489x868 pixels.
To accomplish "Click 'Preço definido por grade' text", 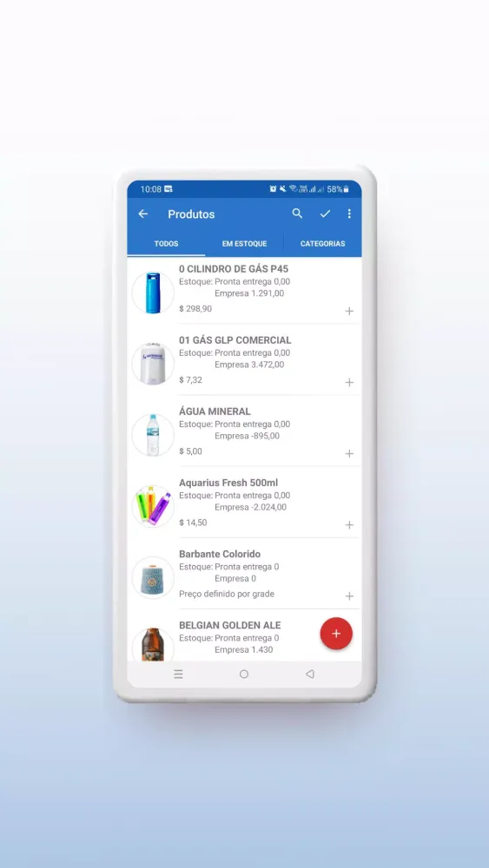I will (227, 594).
